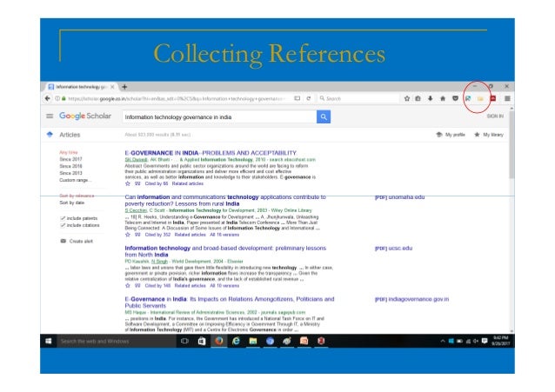Open the Windows Start menu
Viewport: 555px width, 392px height.
click(49, 341)
